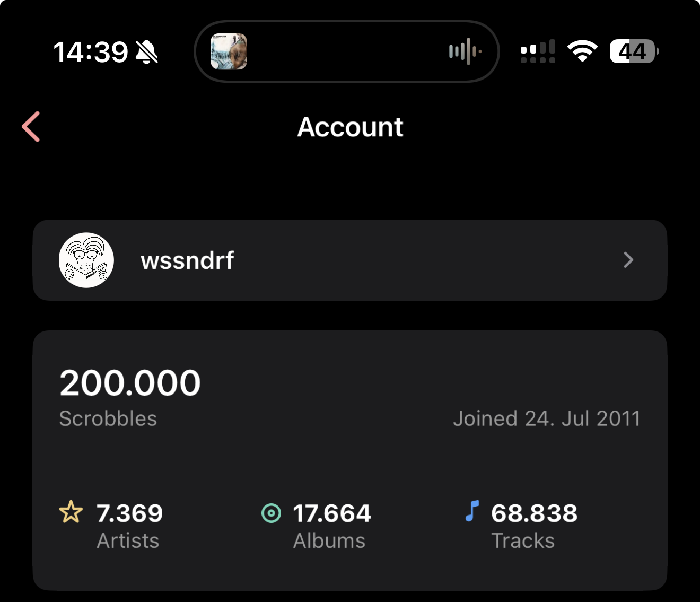The image size is (700, 602).
Task: Open the 17.664 Albums count
Action: pyautogui.click(x=332, y=513)
